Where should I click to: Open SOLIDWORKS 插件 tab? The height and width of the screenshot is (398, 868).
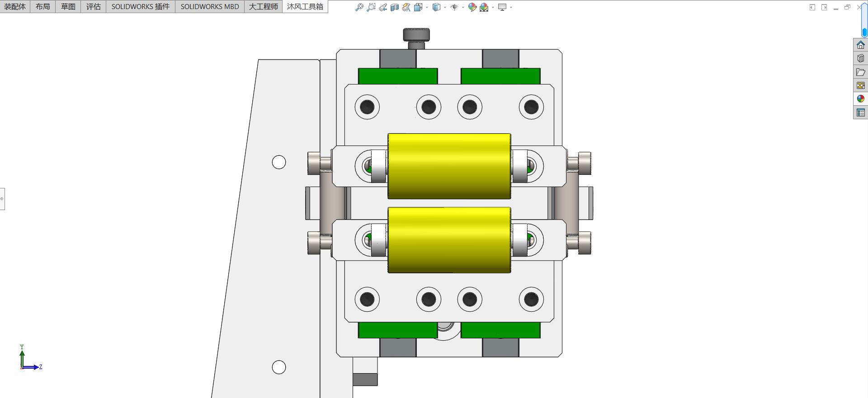[141, 6]
